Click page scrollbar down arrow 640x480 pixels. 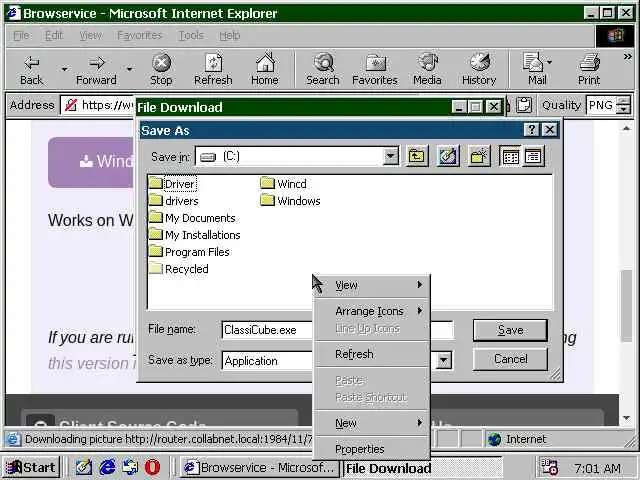click(x=627, y=418)
